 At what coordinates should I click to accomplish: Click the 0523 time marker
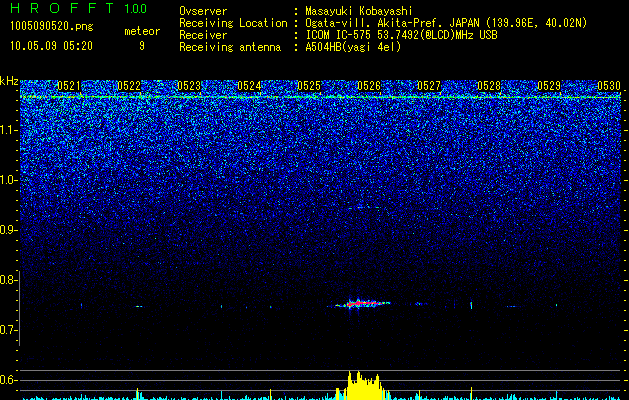pos(189,86)
